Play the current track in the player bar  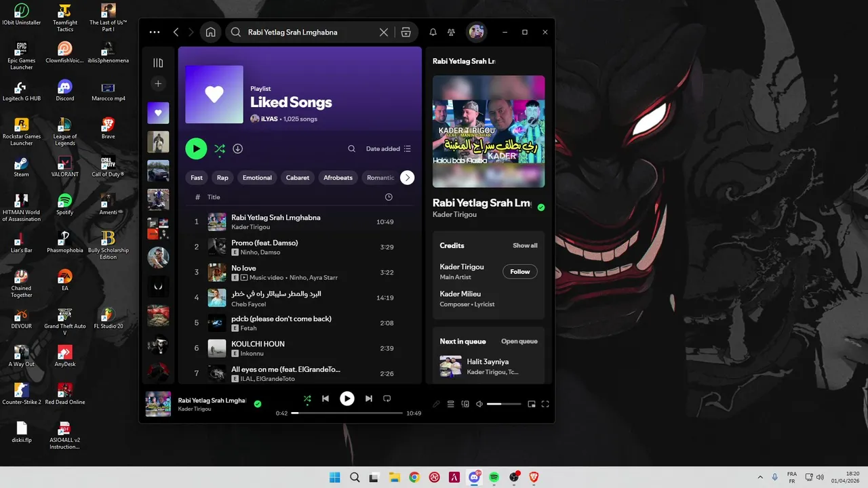point(347,399)
